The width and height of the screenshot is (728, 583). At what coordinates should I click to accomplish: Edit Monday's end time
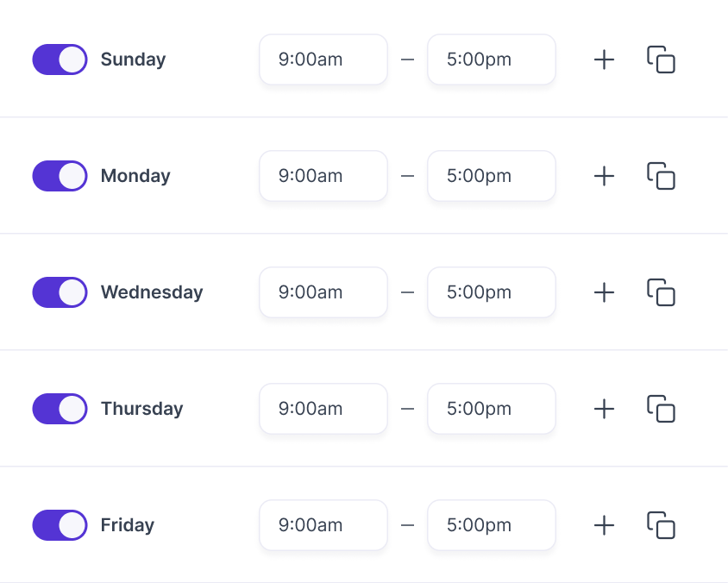491,176
